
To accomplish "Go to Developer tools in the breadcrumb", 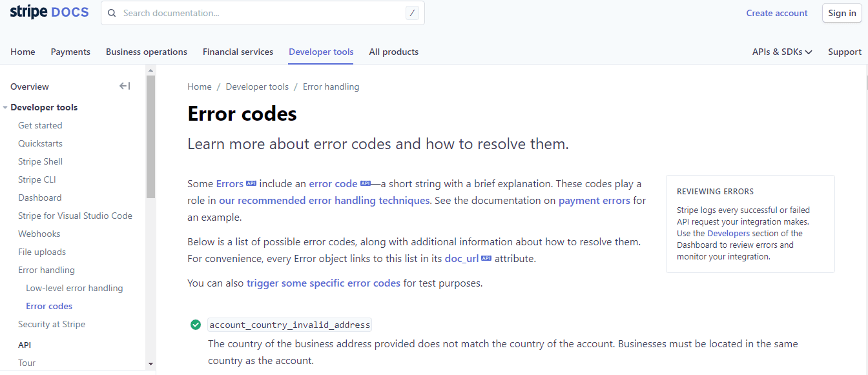I will tap(257, 86).
